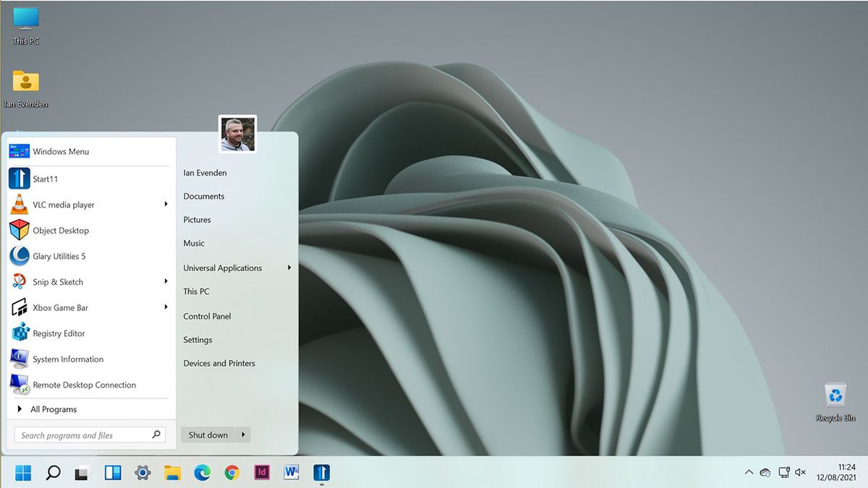
Task: Select This PC desktop icon
Action: point(26,25)
